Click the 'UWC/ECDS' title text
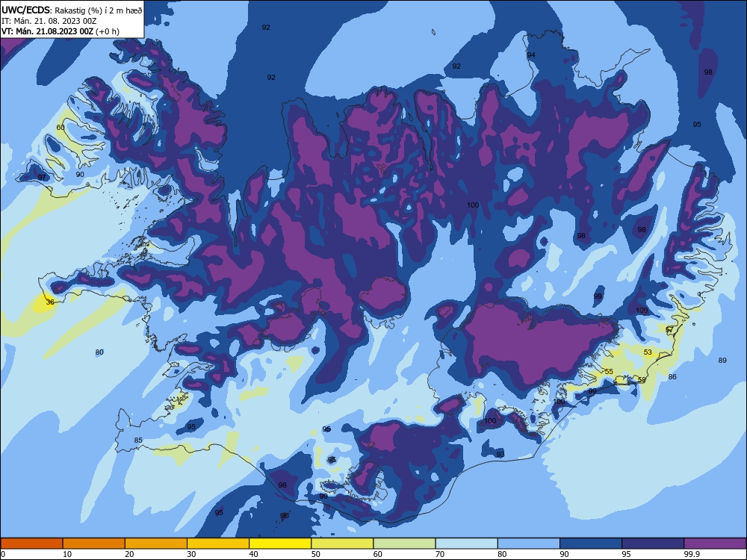 pos(25,10)
